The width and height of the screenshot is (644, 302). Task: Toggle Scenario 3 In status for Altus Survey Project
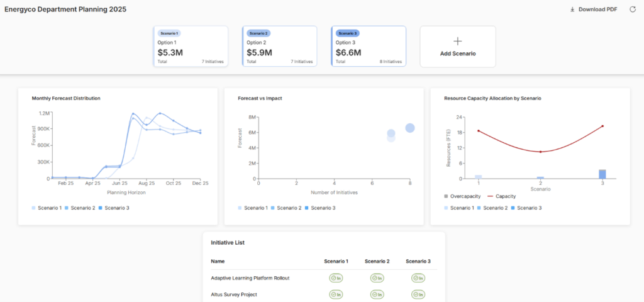418,294
